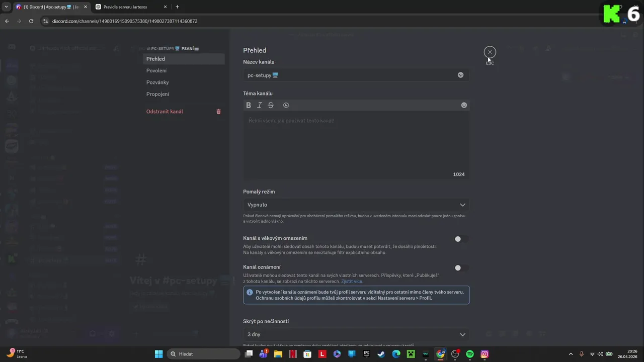This screenshot has height=362, width=644.
Task: Click the browser address bar URL
Action: 125,21
